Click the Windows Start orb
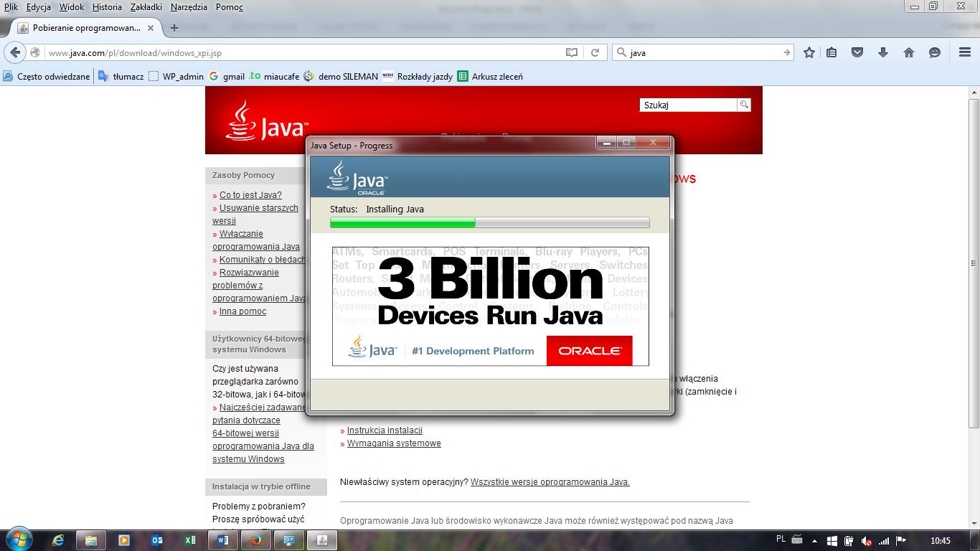980x551 pixels. point(18,540)
